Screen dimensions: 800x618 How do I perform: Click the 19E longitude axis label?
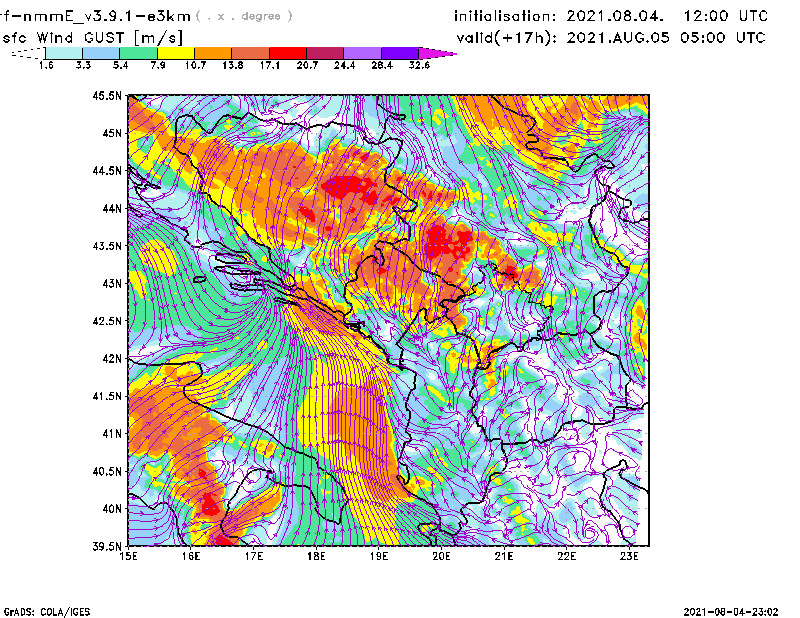click(379, 556)
